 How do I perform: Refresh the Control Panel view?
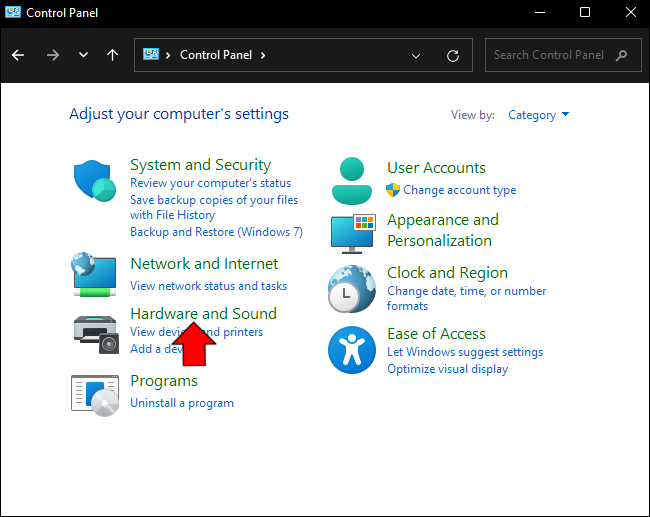pyautogui.click(x=453, y=56)
